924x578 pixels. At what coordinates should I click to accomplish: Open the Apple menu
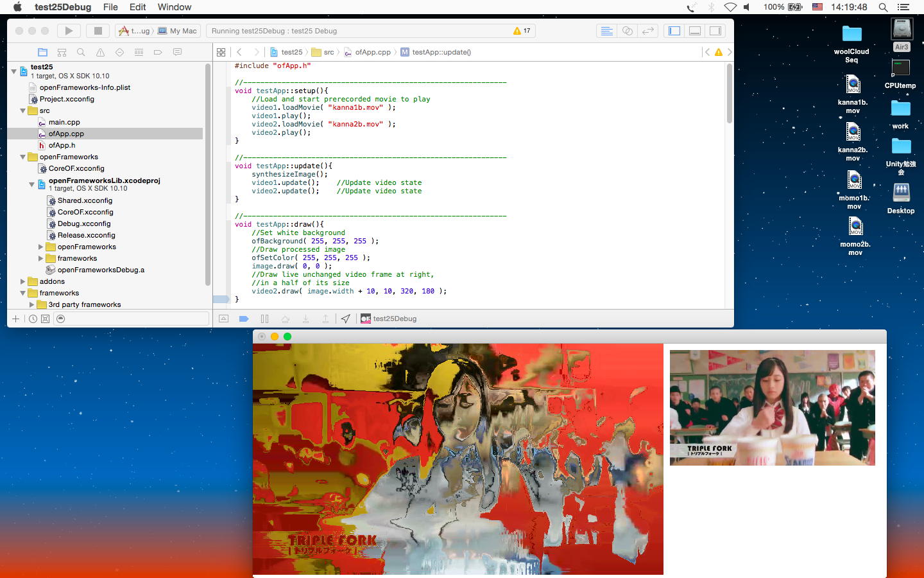(x=17, y=7)
